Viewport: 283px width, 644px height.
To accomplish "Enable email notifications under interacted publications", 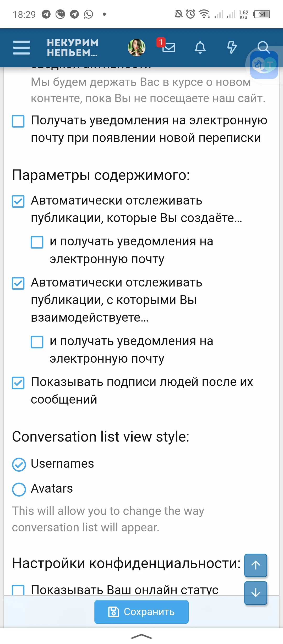I will click(x=37, y=342).
